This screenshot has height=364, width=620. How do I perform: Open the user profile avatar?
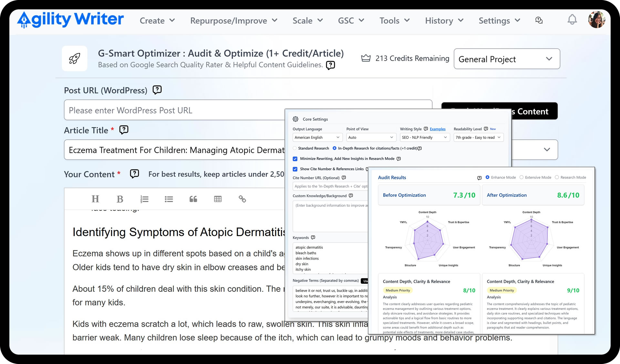click(x=596, y=20)
